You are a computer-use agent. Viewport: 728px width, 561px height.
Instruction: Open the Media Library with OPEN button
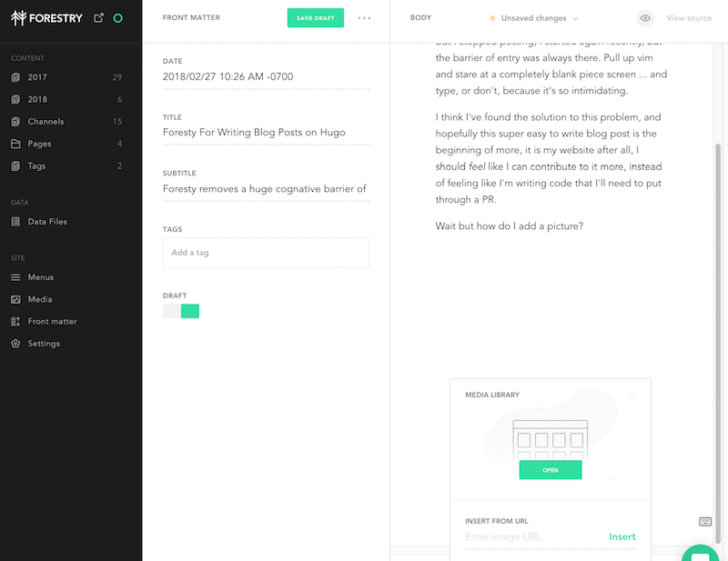(x=551, y=470)
